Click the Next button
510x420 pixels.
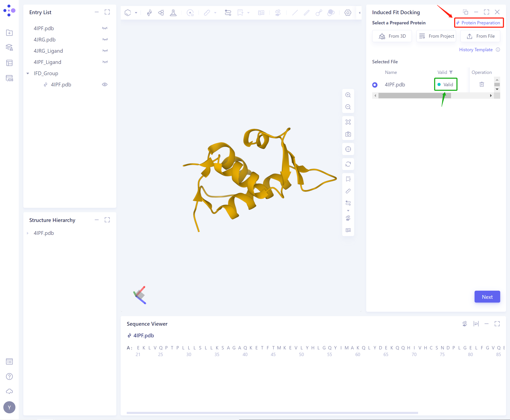(x=487, y=297)
